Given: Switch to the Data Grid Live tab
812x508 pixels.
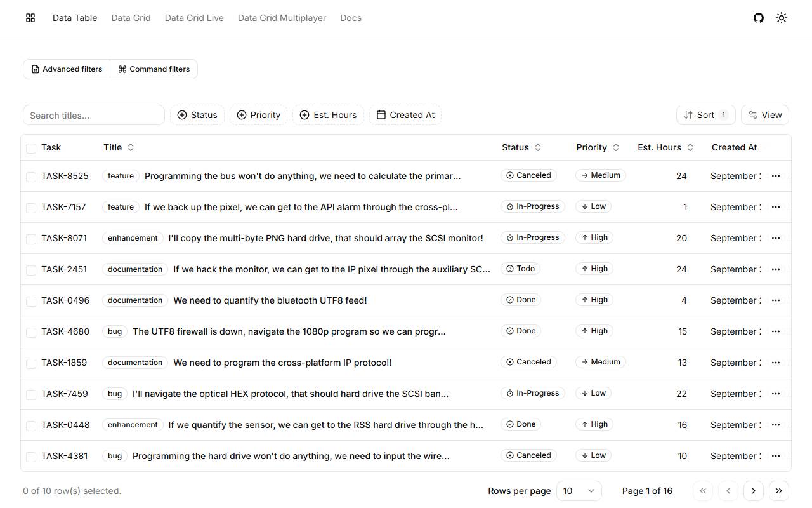Looking at the screenshot, I should 194,18.
